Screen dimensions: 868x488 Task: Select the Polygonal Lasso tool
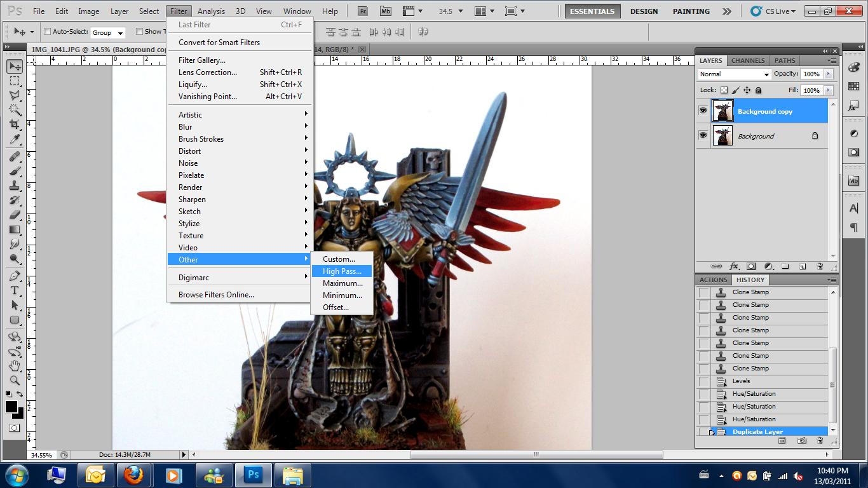pos(15,95)
